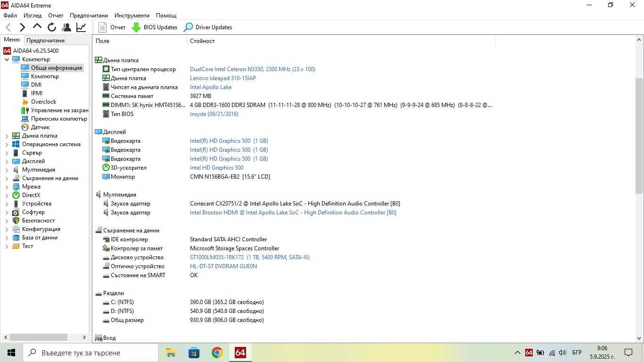Select the Компютър child item in the tree
This screenshot has width=644, height=362.
tap(45, 76)
